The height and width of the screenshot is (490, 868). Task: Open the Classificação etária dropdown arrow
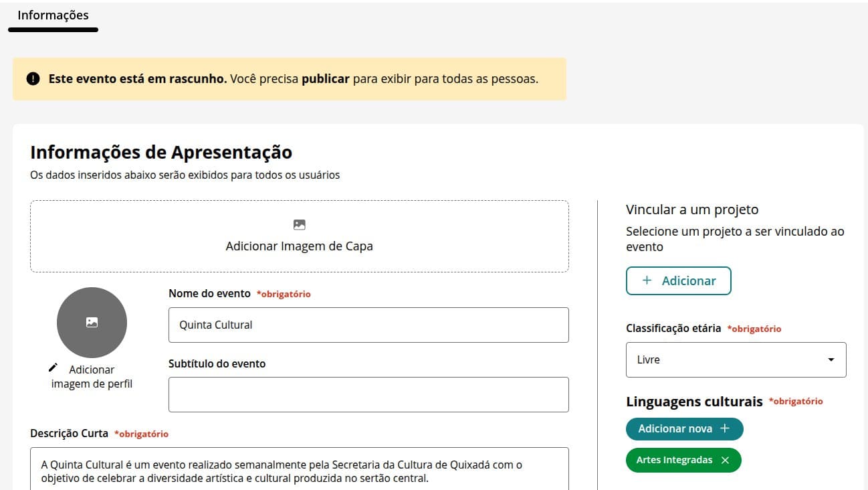pyautogui.click(x=831, y=360)
